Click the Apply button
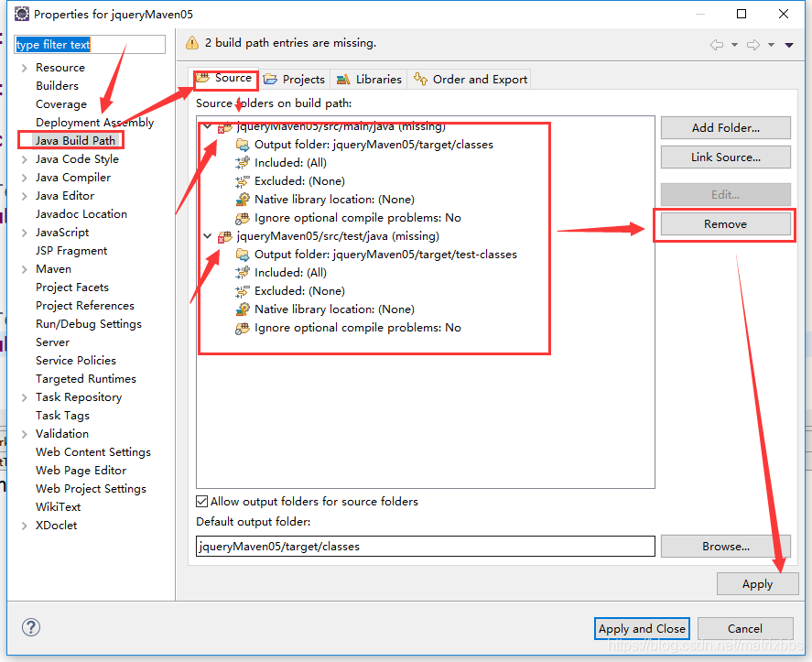This screenshot has width=812, height=662. [x=757, y=584]
